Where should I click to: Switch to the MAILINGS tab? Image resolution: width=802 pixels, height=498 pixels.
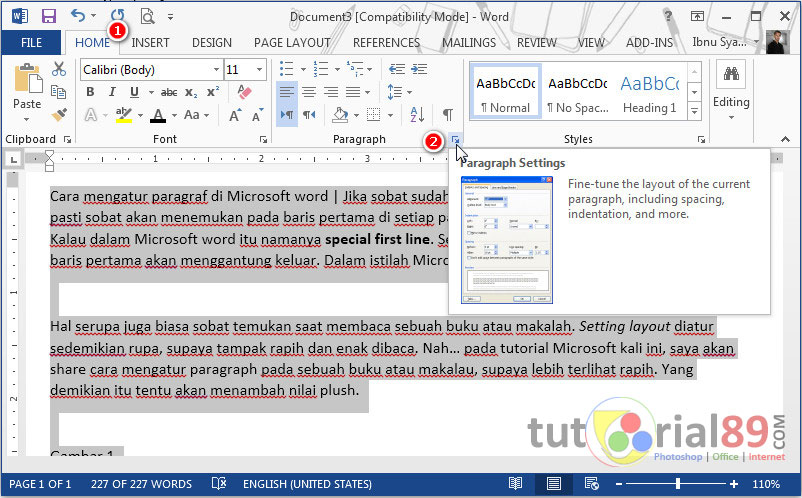pyautogui.click(x=469, y=42)
